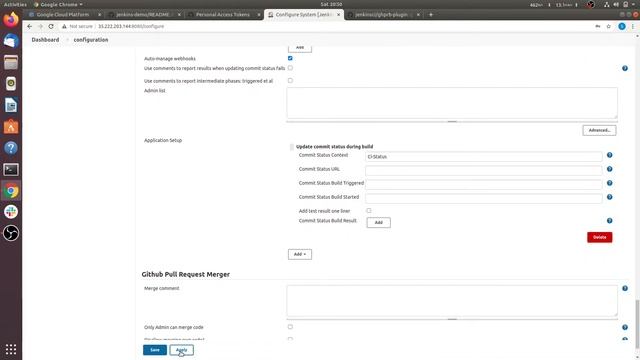640x360 pixels.
Task: Focus the Commit Status Context field
Action: coord(483,157)
